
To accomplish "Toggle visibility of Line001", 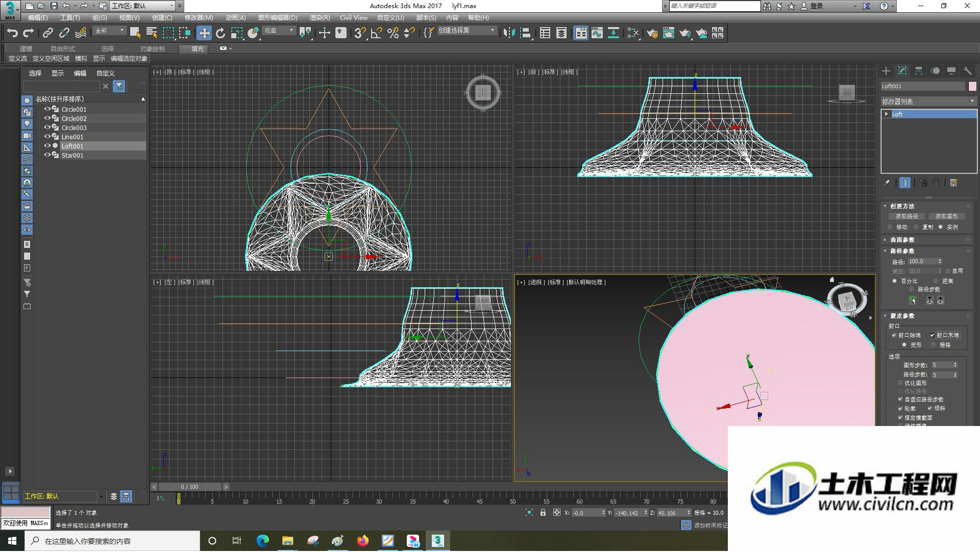I will [47, 137].
